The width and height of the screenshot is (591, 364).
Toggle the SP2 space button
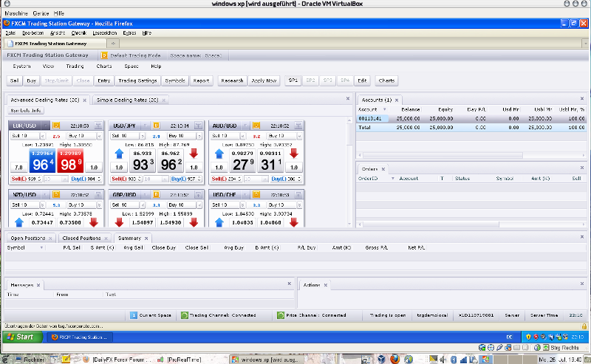point(310,80)
